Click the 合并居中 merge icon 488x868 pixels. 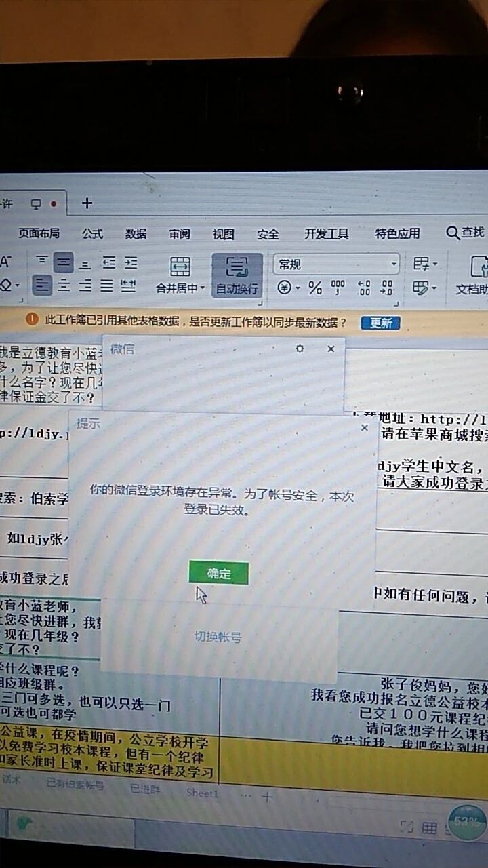tap(180, 265)
